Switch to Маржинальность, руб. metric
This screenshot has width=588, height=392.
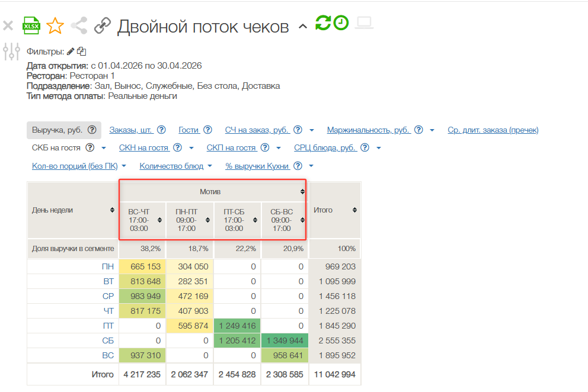pos(369,130)
